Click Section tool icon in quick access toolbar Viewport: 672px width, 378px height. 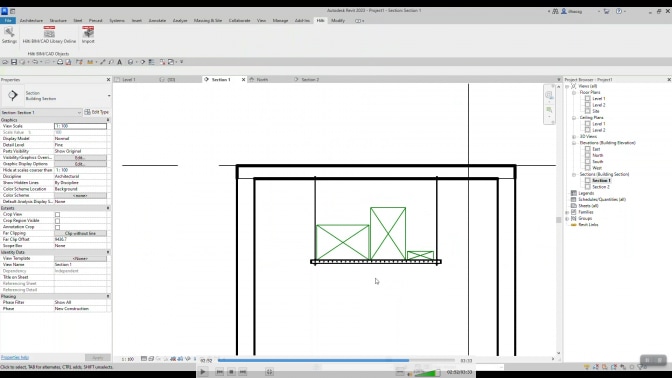(x=143, y=62)
